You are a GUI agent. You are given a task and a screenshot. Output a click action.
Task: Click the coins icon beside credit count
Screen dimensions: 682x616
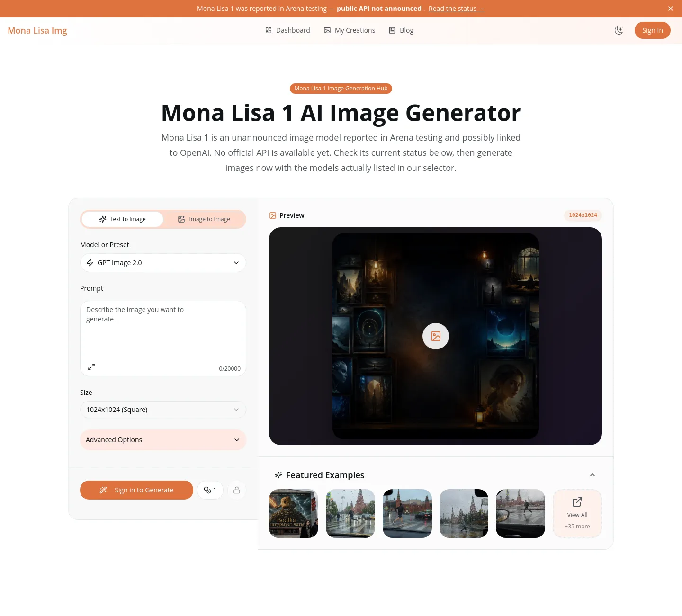pyautogui.click(x=207, y=490)
